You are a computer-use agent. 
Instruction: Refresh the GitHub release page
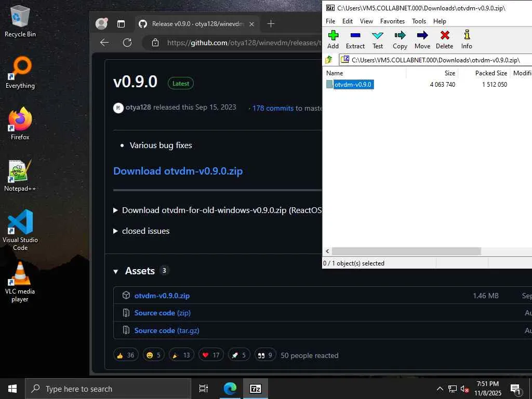point(127,43)
